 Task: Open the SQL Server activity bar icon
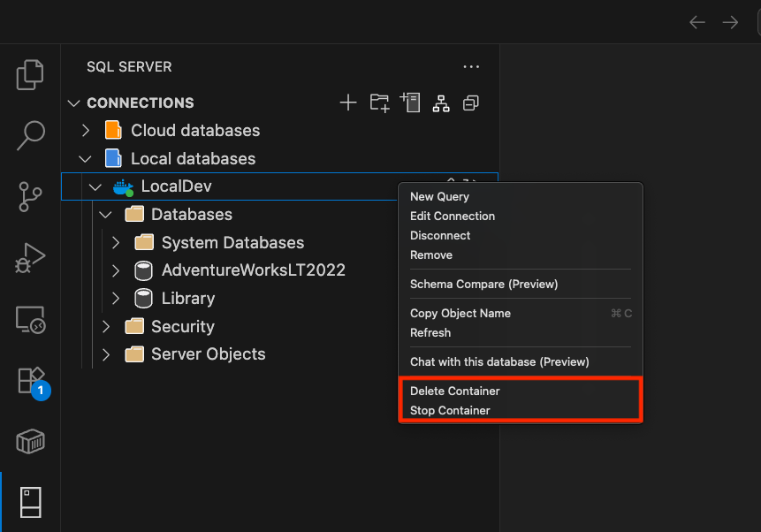pos(30,501)
